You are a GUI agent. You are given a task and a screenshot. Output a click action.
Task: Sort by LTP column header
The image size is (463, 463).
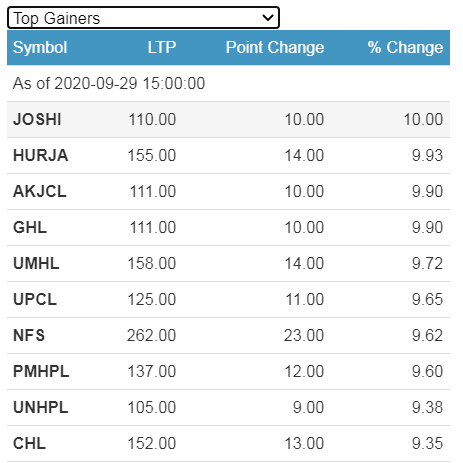click(162, 47)
